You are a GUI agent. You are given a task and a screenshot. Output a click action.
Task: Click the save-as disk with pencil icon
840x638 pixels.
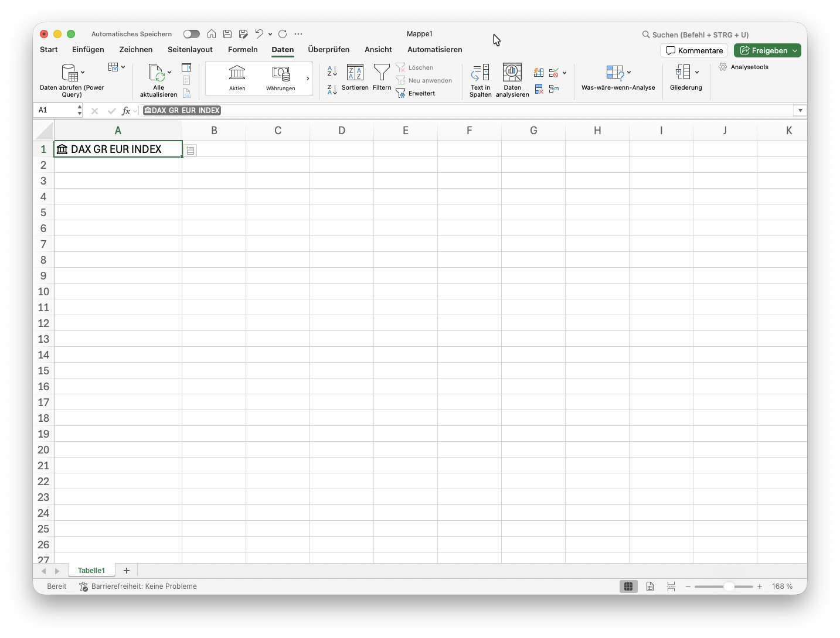[243, 34]
